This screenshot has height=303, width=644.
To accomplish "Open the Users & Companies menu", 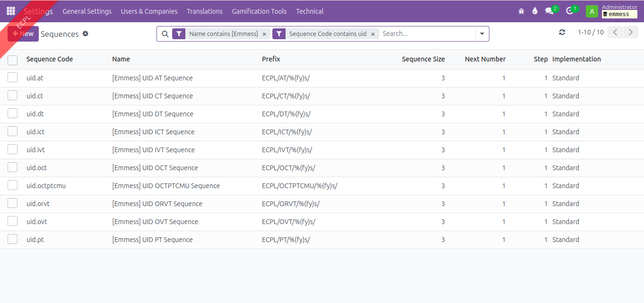I will (149, 11).
